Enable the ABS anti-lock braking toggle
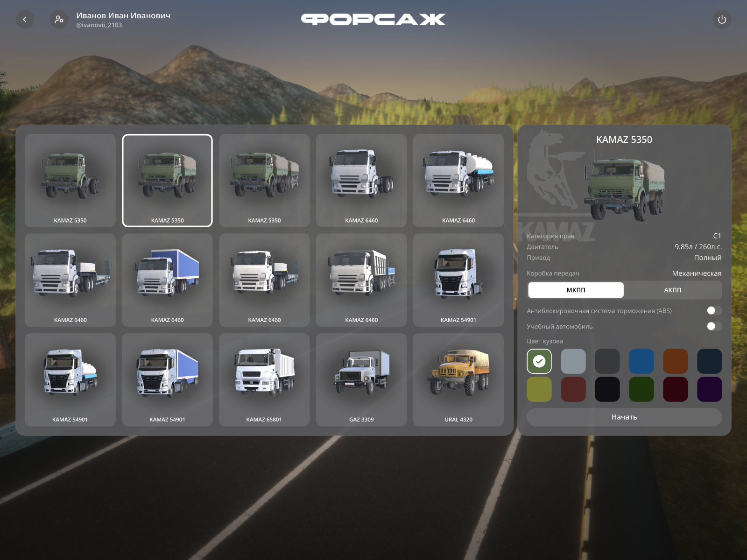747x560 pixels. tap(713, 311)
